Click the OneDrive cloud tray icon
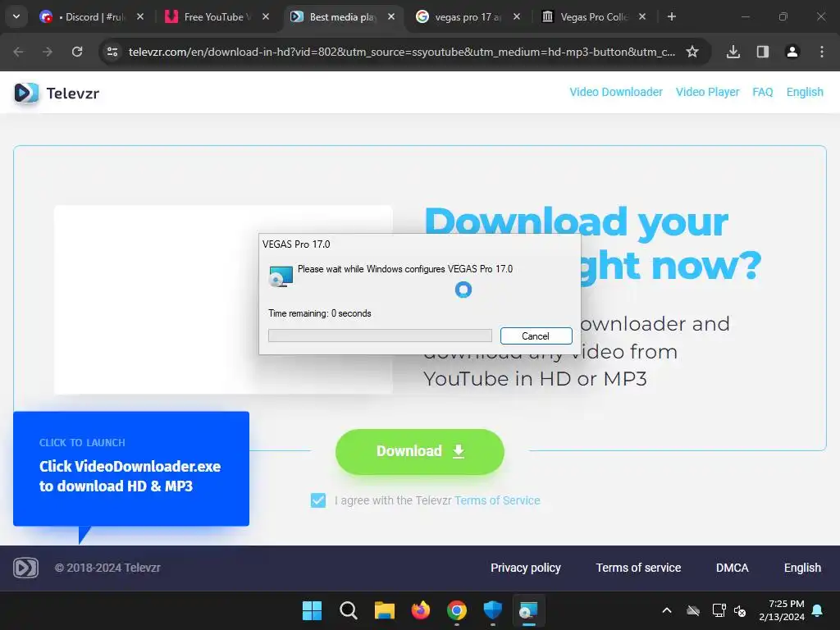Viewport: 840px width, 630px height. click(x=693, y=610)
